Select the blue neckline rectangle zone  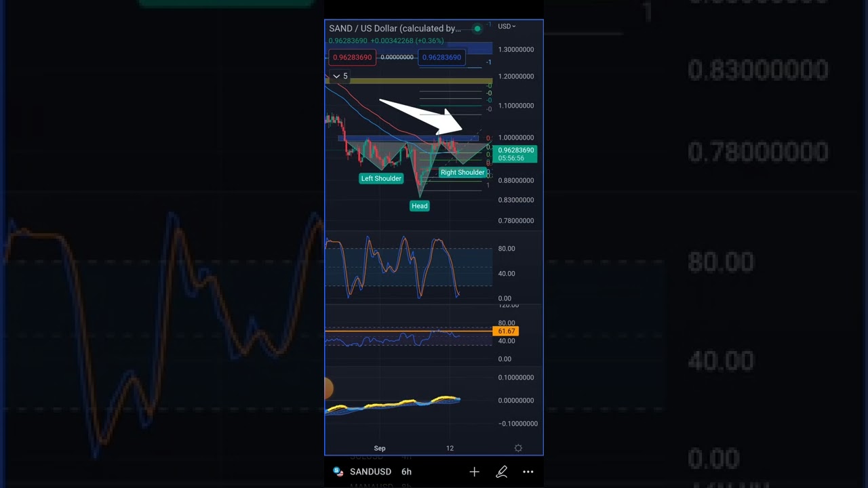click(408, 139)
